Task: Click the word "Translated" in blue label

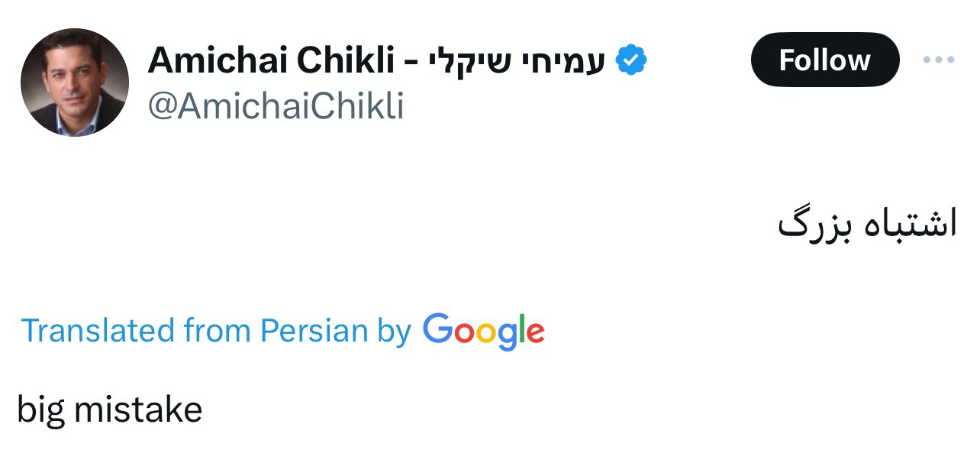Action: point(97,331)
